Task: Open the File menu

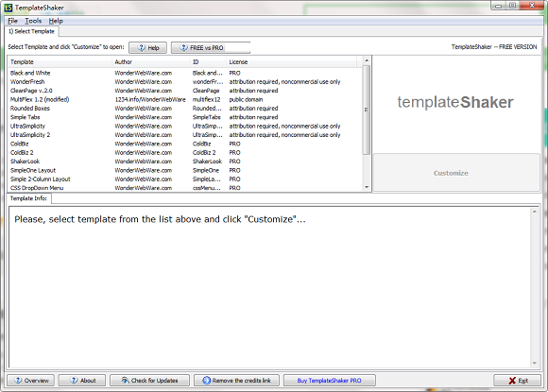Action: click(12, 21)
